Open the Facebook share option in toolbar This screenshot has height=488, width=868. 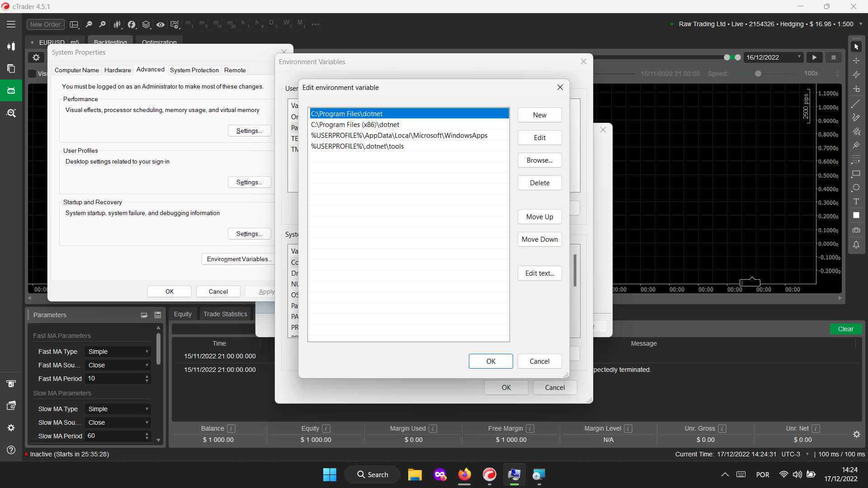click(x=132, y=24)
